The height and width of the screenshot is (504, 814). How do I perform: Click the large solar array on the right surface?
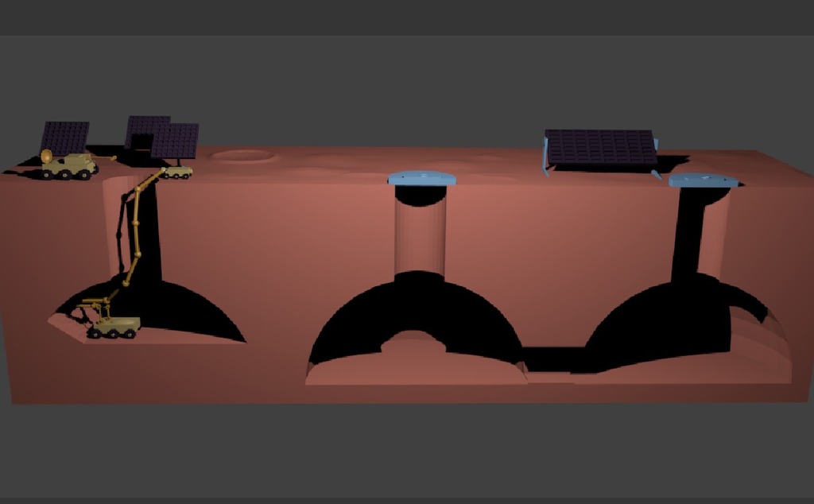pyautogui.click(x=601, y=147)
